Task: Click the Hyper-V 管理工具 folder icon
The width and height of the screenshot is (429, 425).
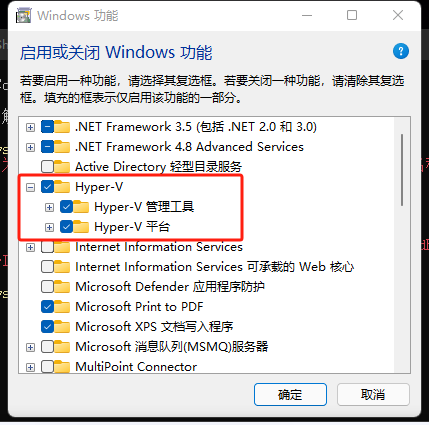Action: tap(81, 207)
